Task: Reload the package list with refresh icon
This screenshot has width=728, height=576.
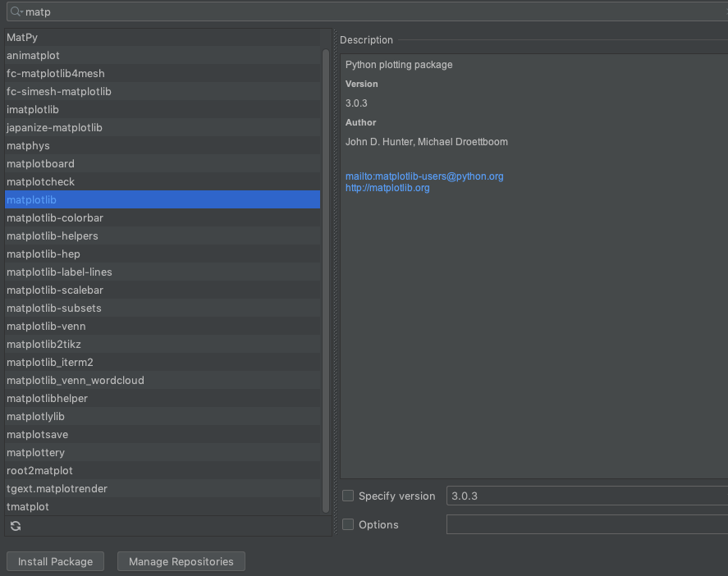Action: coord(16,526)
